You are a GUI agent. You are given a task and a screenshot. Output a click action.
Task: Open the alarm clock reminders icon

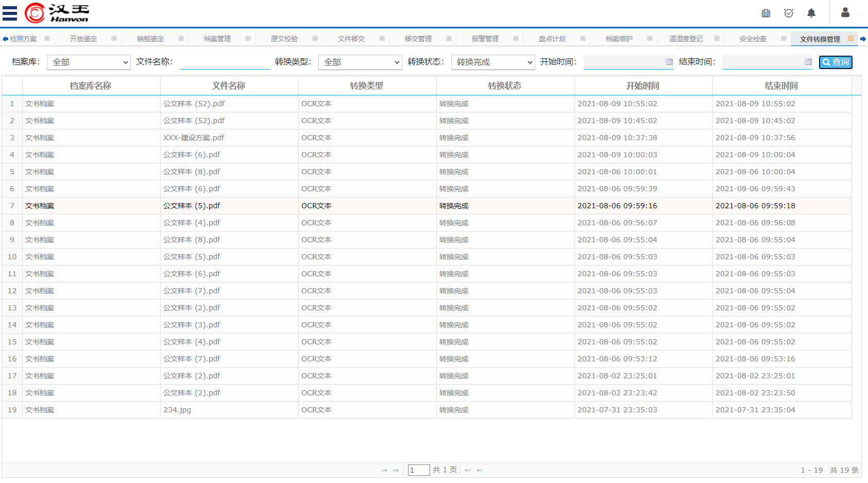pyautogui.click(x=789, y=13)
